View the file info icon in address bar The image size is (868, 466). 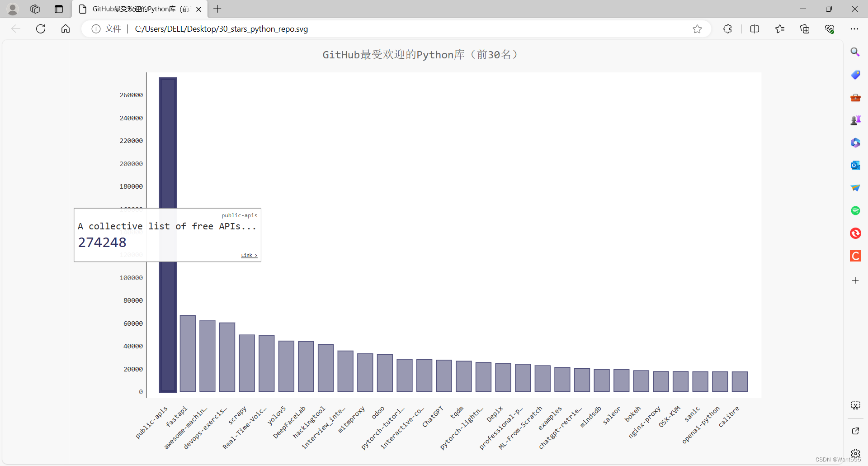[96, 29]
